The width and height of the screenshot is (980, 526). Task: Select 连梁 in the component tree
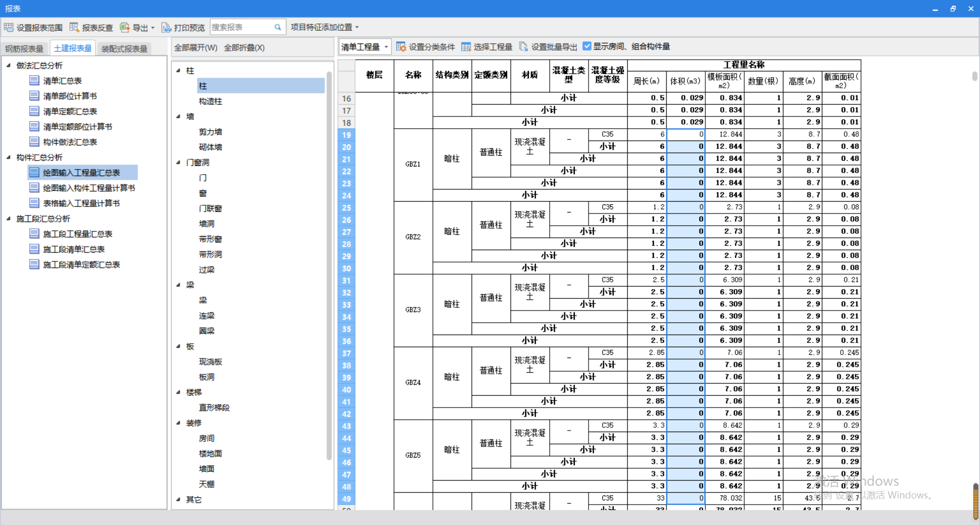[207, 316]
